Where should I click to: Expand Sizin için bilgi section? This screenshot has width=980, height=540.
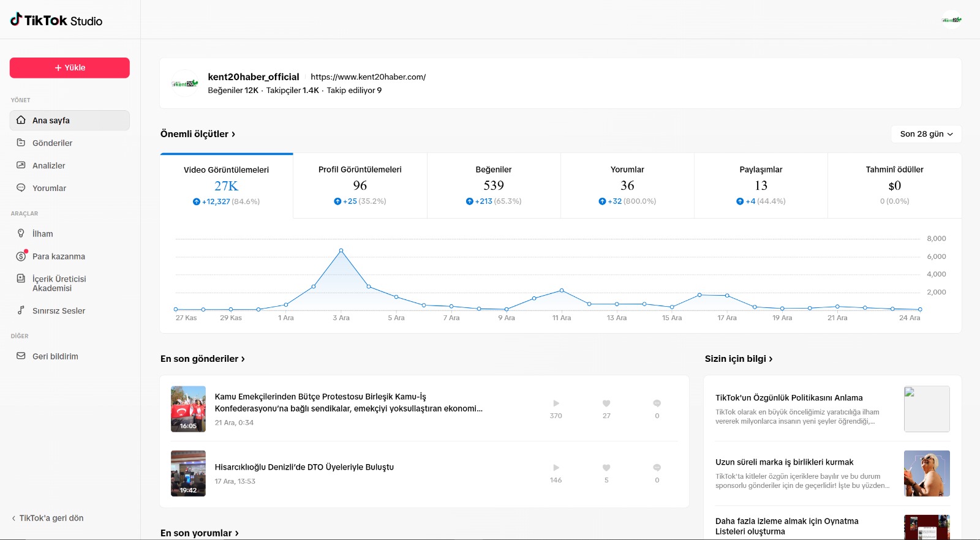pyautogui.click(x=739, y=359)
